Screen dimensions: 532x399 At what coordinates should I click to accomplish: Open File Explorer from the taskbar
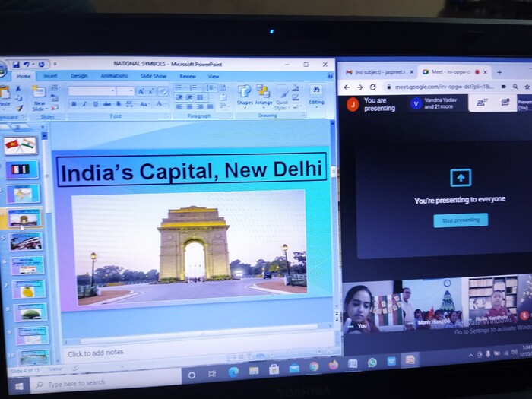(x=254, y=371)
